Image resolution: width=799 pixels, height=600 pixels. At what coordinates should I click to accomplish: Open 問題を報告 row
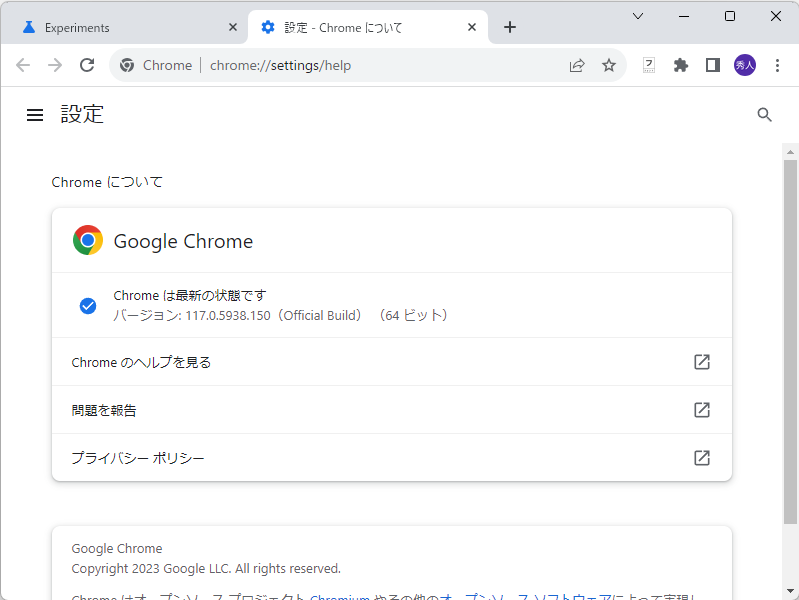pos(392,410)
